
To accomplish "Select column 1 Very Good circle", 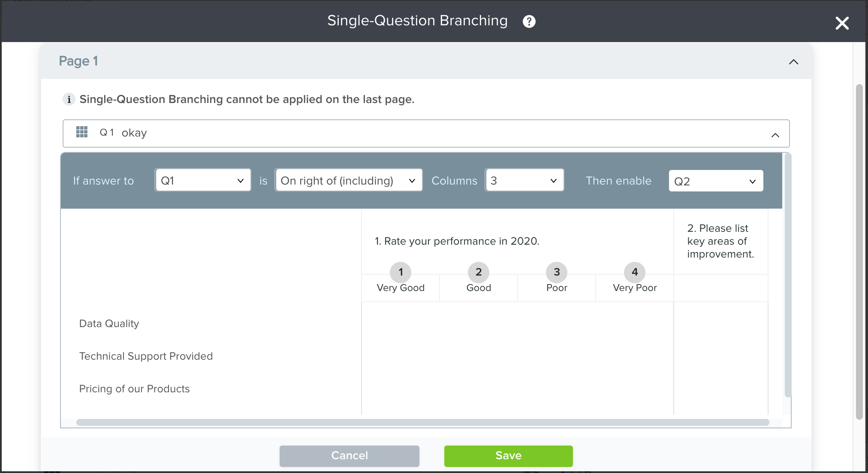I will click(x=401, y=272).
